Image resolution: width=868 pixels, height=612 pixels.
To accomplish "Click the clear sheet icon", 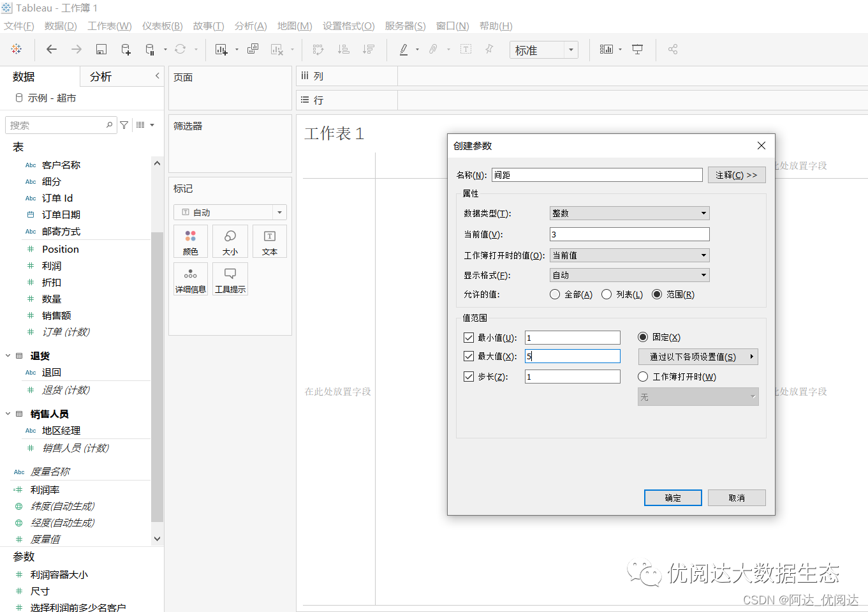I will coord(277,49).
